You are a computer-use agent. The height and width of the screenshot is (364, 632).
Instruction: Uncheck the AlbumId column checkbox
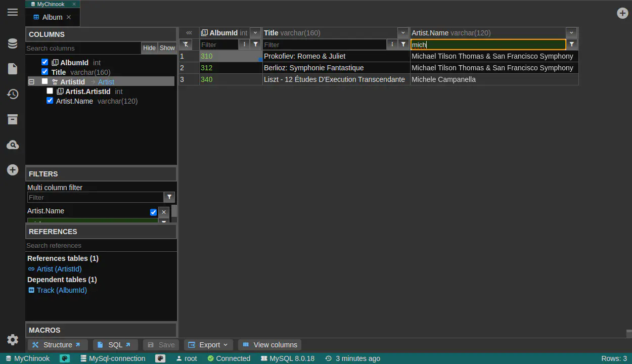click(45, 62)
